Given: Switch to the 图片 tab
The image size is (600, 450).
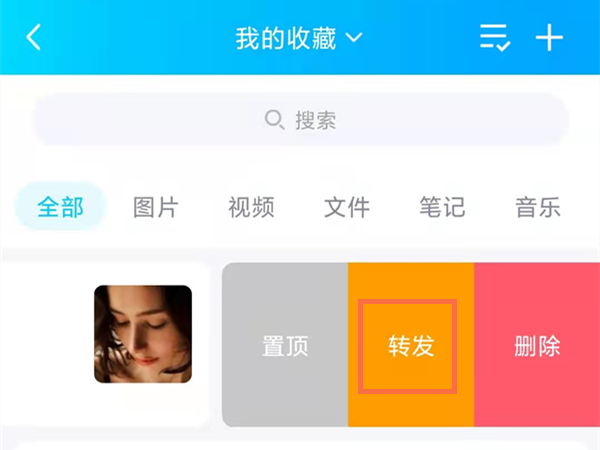Looking at the screenshot, I should (155, 208).
